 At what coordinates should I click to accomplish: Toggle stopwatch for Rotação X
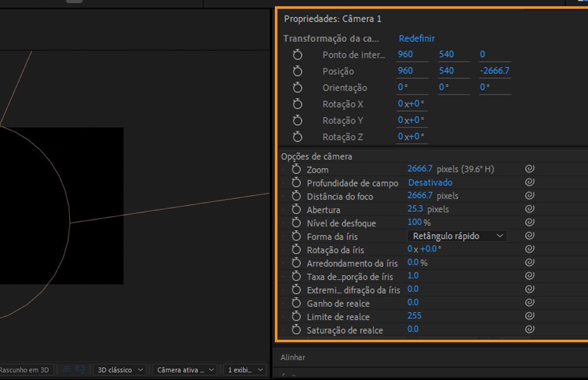click(x=297, y=104)
